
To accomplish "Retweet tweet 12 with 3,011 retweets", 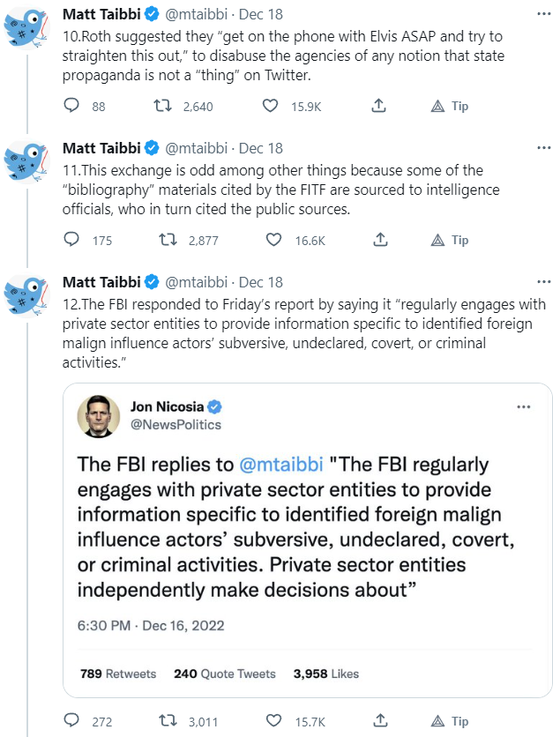I will (x=162, y=721).
